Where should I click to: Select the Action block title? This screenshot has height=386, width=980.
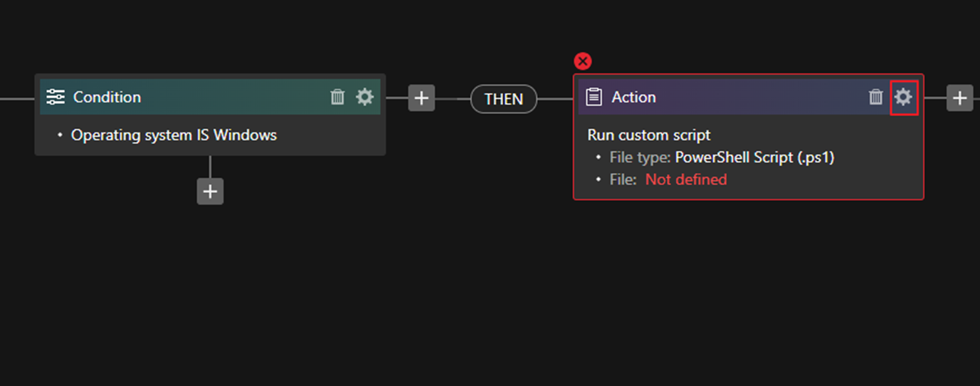pyautogui.click(x=633, y=97)
